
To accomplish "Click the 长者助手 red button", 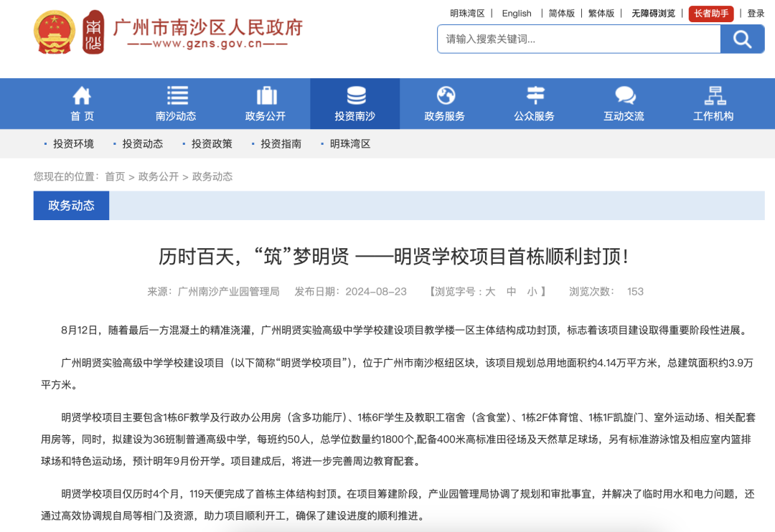I will (710, 13).
